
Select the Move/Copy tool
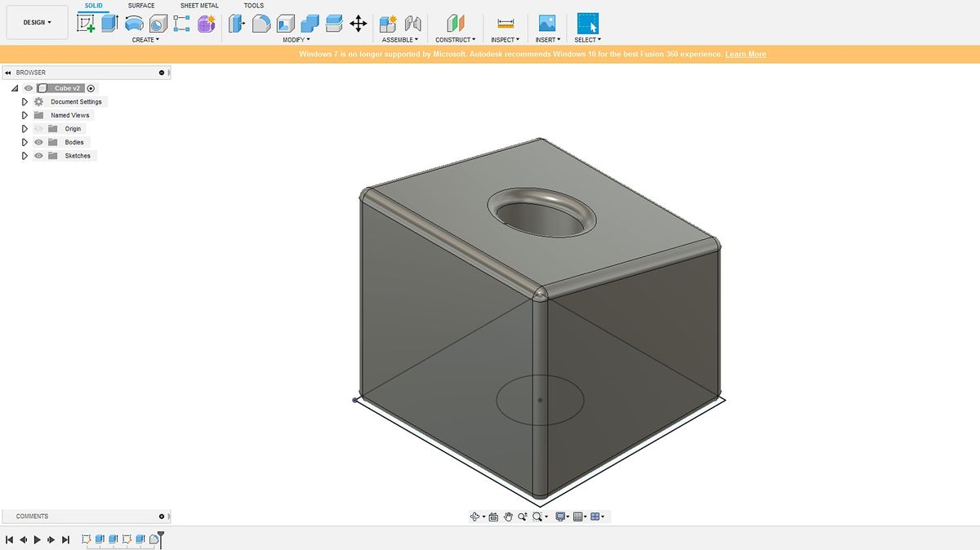pyautogui.click(x=358, y=24)
